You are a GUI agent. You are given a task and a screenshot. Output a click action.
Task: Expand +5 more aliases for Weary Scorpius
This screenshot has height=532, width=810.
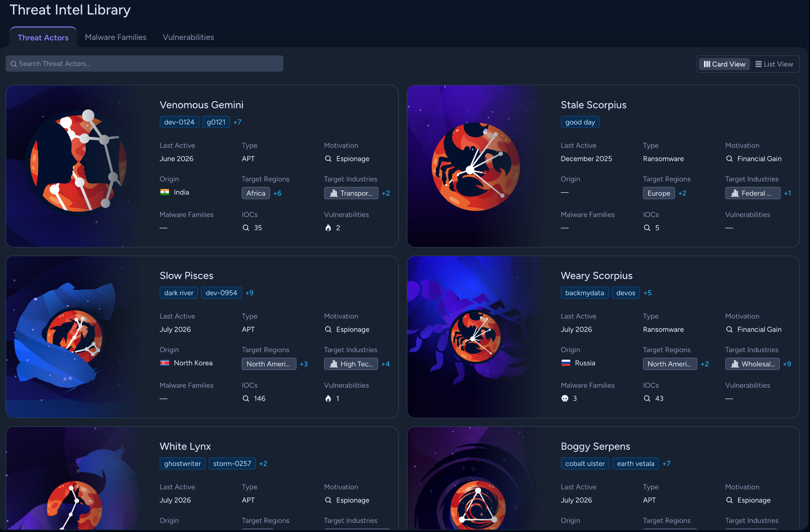click(647, 293)
